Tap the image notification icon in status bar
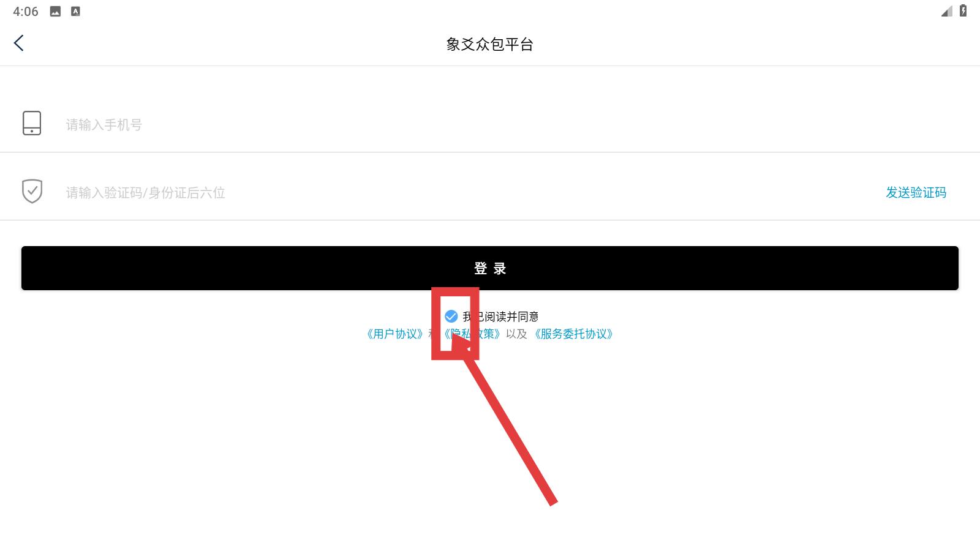Viewport: 980px width, 551px height. (x=55, y=11)
